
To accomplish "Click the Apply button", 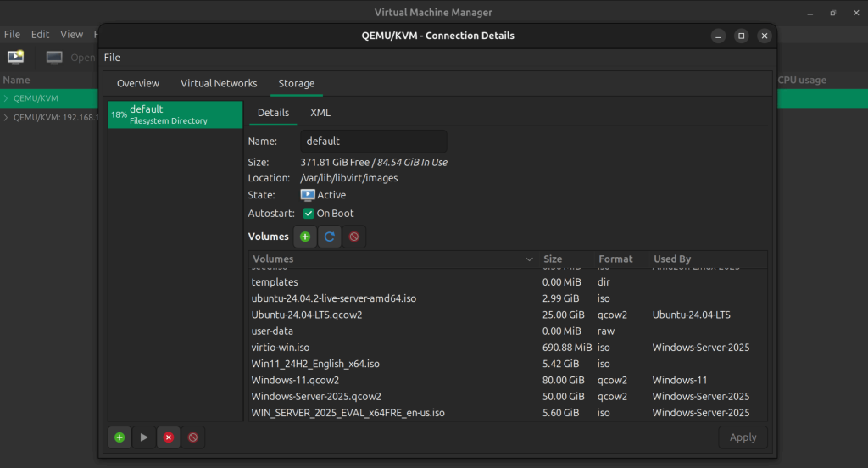I will [x=743, y=437].
